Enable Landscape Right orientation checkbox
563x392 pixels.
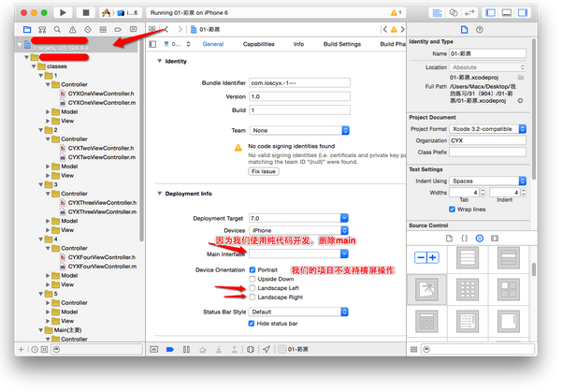(x=253, y=298)
